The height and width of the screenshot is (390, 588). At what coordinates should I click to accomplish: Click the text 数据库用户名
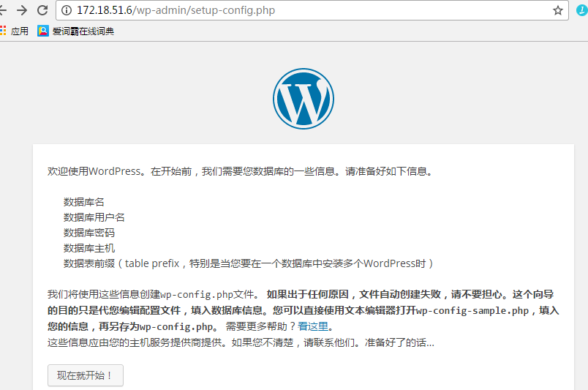pos(94,217)
